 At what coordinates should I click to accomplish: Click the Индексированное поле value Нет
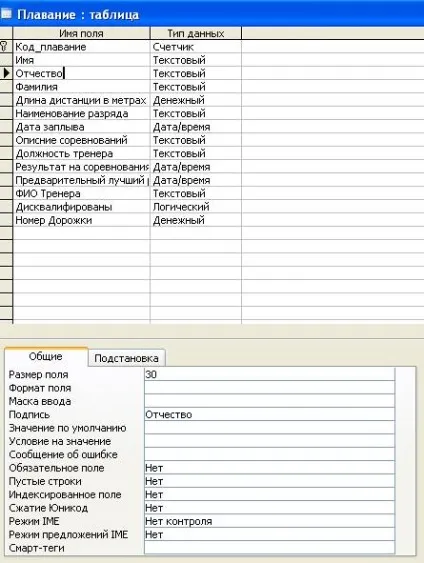[269, 494]
